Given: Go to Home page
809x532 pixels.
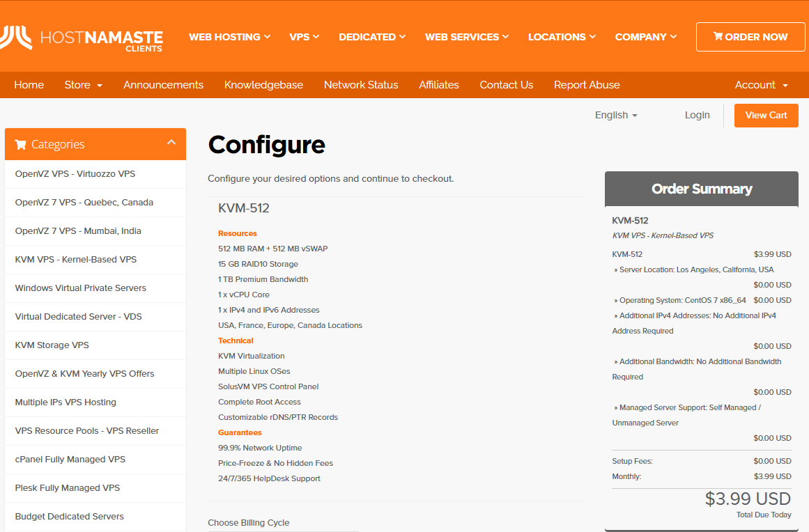Looking at the screenshot, I should 29,85.
